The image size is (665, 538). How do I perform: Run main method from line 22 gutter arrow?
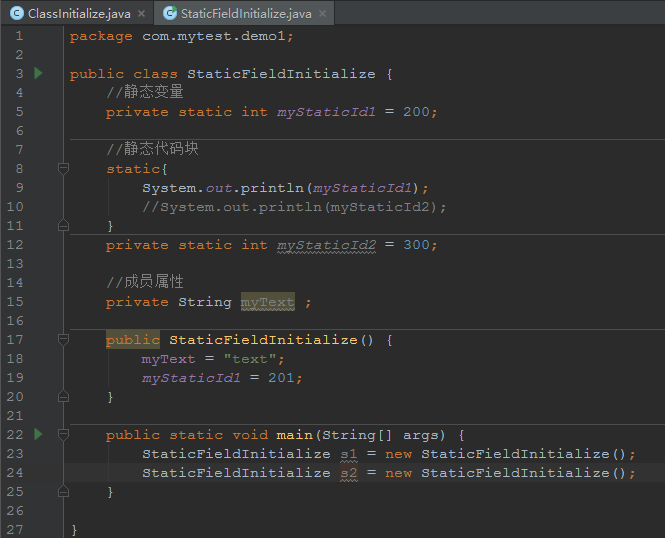click(x=38, y=434)
